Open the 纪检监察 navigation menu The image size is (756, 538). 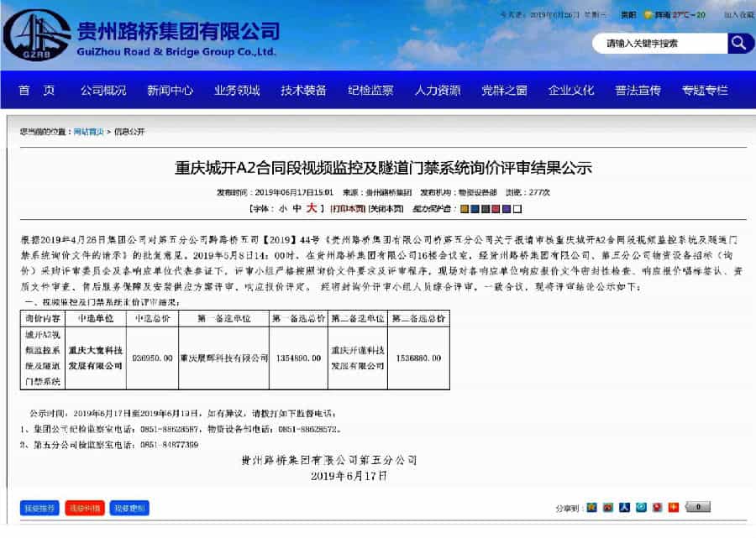[x=370, y=91]
